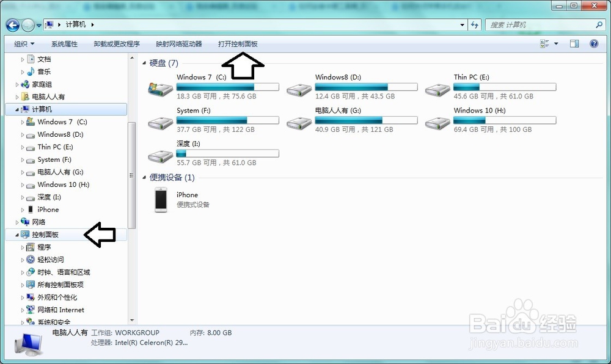The width and height of the screenshot is (611, 364).
Task: Collapse the 计算机 tree node
Action: [x=16, y=110]
